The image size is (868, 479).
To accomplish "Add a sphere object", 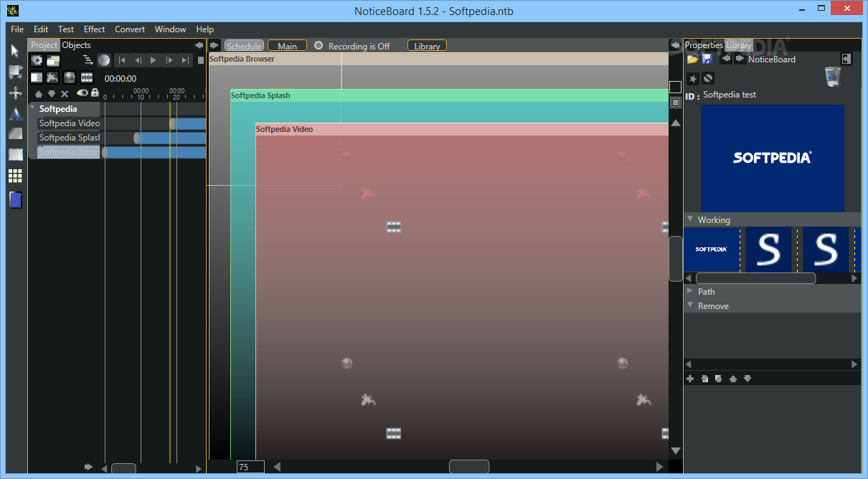I will pos(70,77).
